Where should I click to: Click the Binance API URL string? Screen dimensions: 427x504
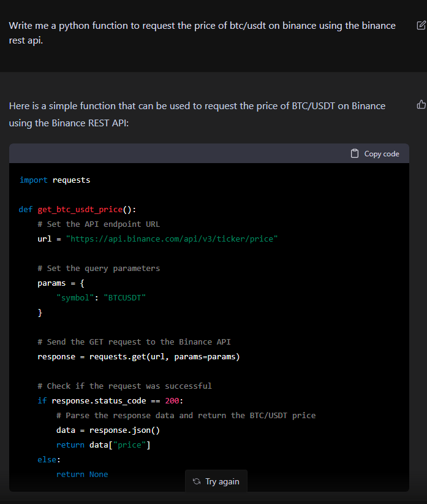click(x=172, y=239)
